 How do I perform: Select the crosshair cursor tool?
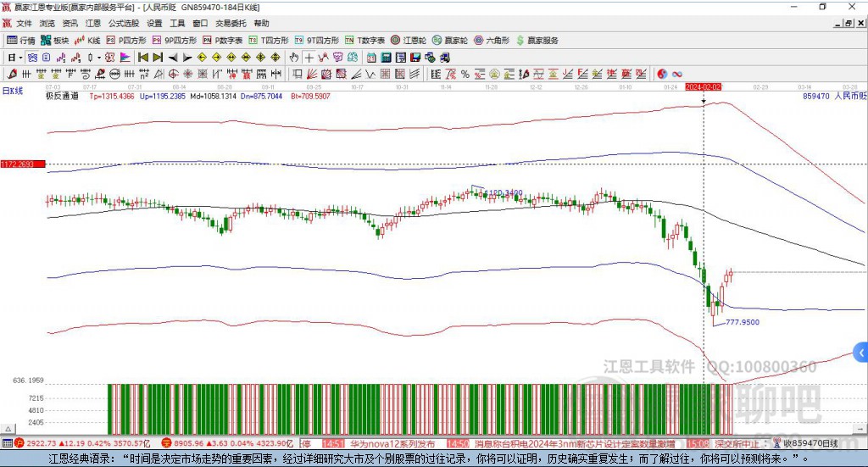[x=309, y=58]
